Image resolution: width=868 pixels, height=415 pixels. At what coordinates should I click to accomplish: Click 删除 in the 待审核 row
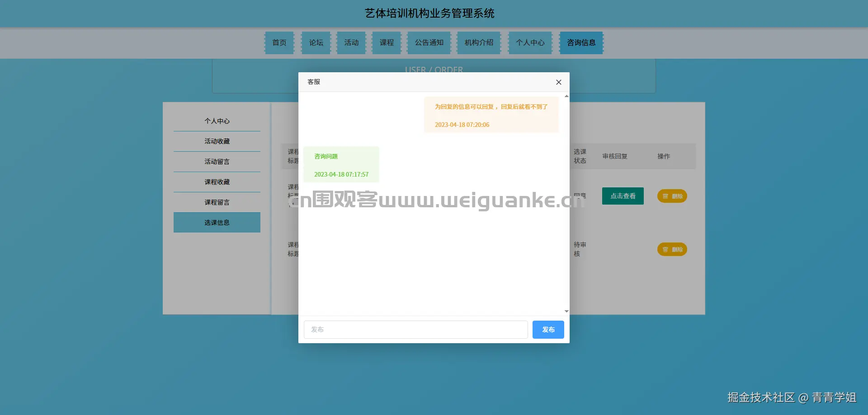[672, 249]
